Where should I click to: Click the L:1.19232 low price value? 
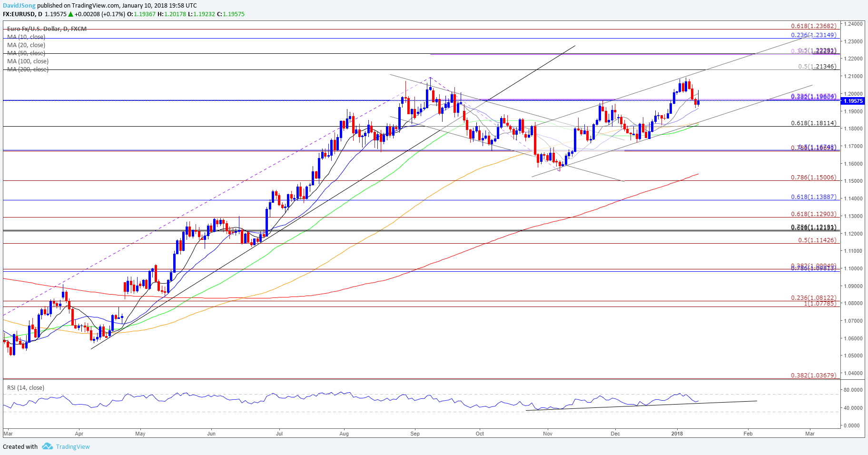pyautogui.click(x=201, y=14)
